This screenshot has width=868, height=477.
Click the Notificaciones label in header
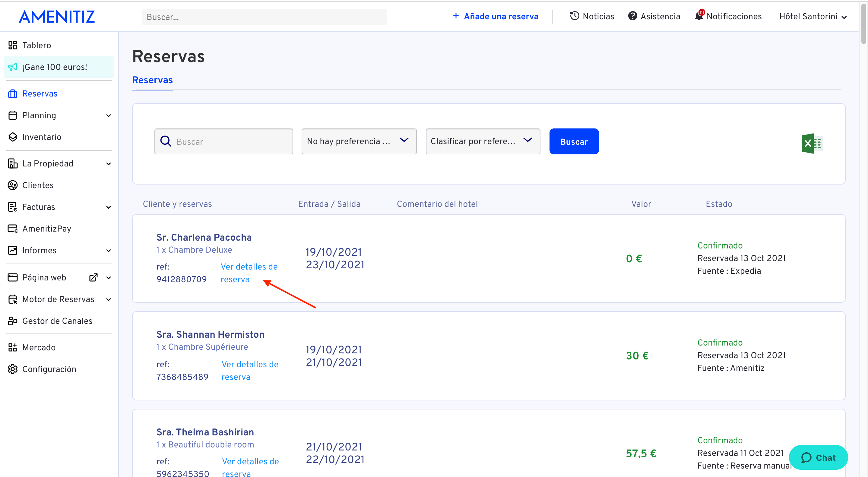(x=734, y=16)
